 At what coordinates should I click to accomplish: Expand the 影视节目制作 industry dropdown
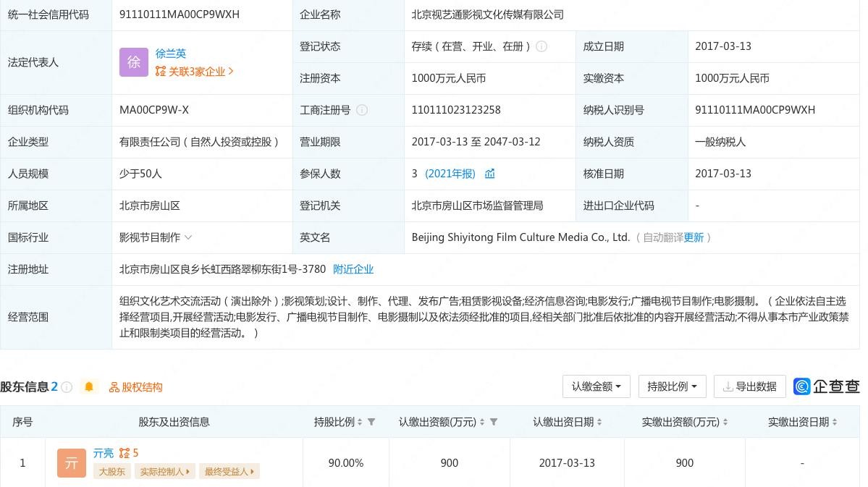coord(188,237)
